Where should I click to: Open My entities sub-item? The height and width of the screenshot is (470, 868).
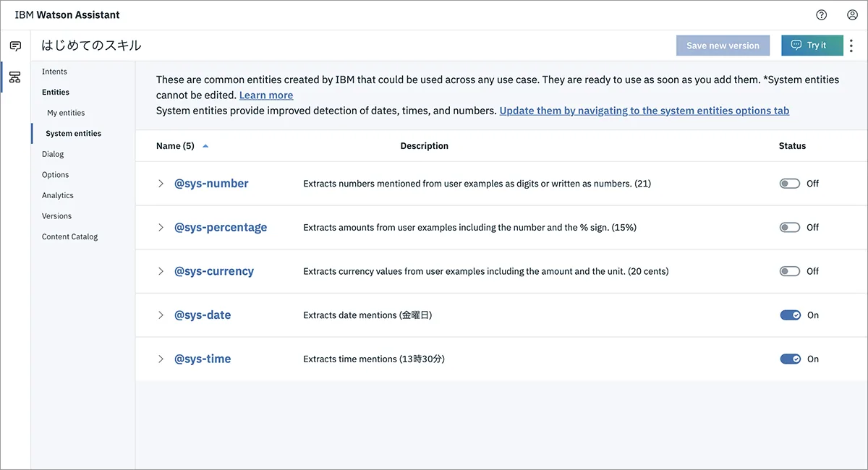pyautogui.click(x=66, y=113)
